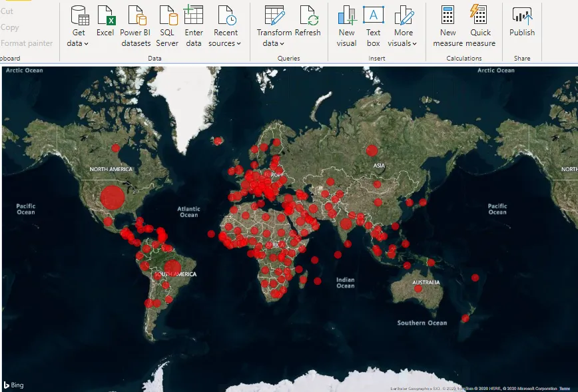578x392 pixels.
Task: Select the large bubble over United States
Action: (x=113, y=198)
